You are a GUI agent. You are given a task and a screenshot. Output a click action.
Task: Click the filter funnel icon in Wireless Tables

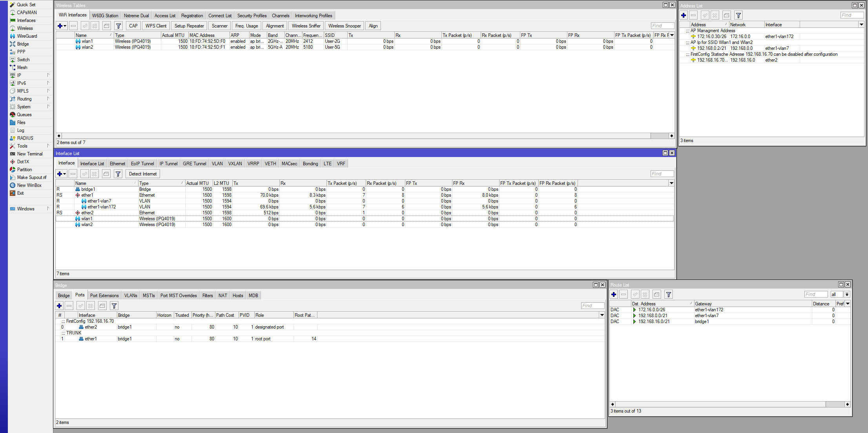pos(118,26)
